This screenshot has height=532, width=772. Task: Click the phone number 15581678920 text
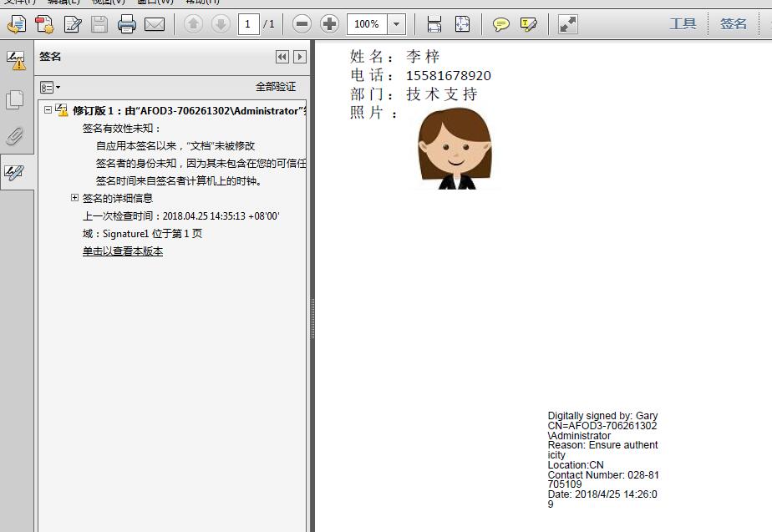tap(448, 76)
